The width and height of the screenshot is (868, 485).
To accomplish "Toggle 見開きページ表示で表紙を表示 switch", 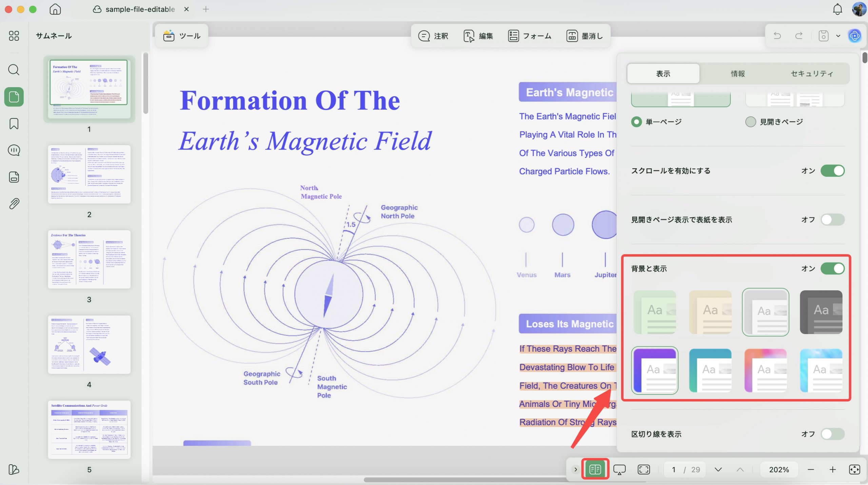I will coord(832,219).
